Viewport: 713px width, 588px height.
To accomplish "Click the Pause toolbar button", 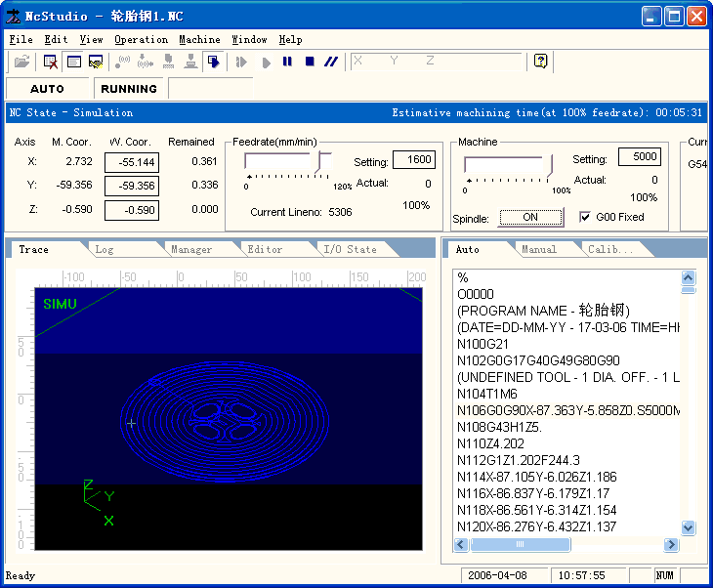I will 287,62.
